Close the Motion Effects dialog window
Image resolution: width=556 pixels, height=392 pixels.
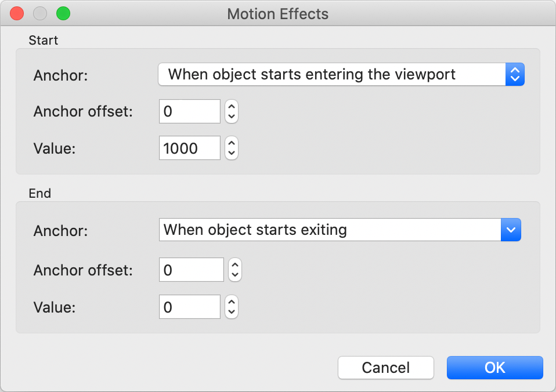[17, 13]
